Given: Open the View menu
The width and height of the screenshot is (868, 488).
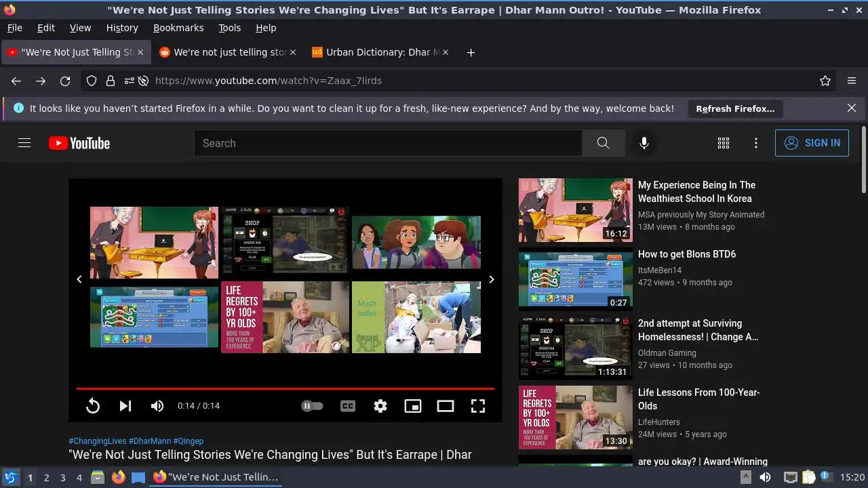Looking at the screenshot, I should [x=80, y=28].
